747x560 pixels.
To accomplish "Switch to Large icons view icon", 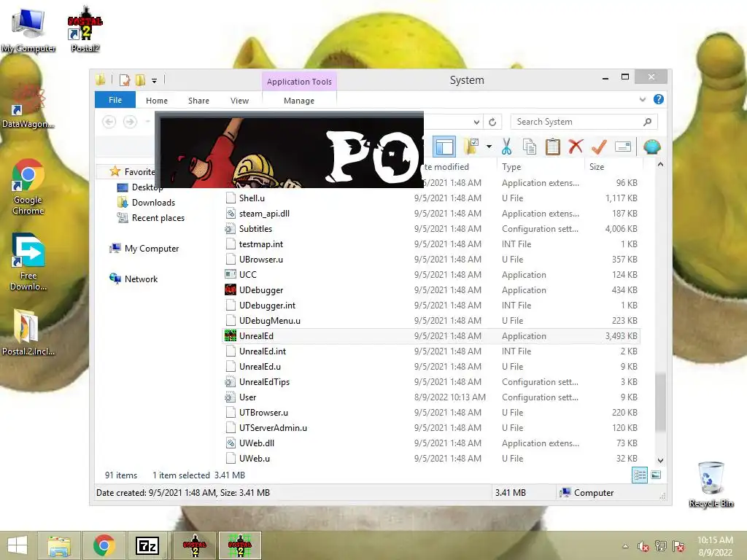I will pyautogui.click(x=656, y=475).
